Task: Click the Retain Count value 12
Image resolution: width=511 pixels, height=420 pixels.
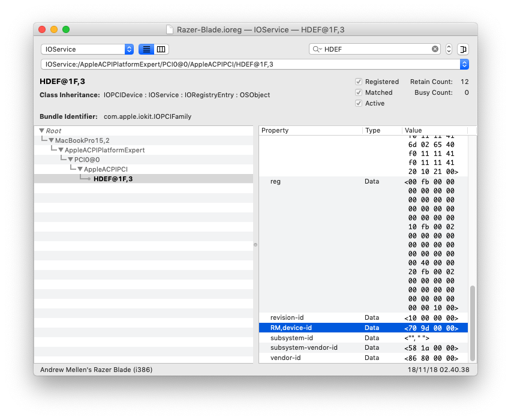Action: click(465, 82)
